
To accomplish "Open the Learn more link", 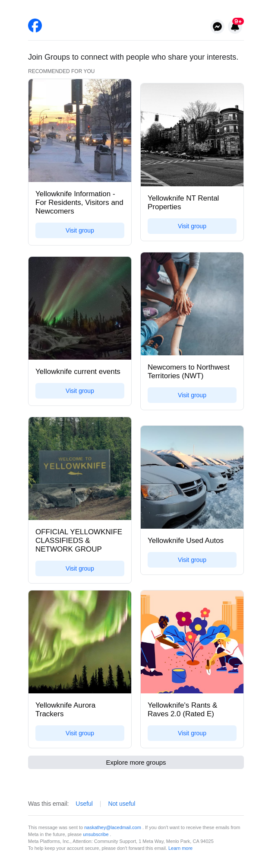I will pos(180,848).
